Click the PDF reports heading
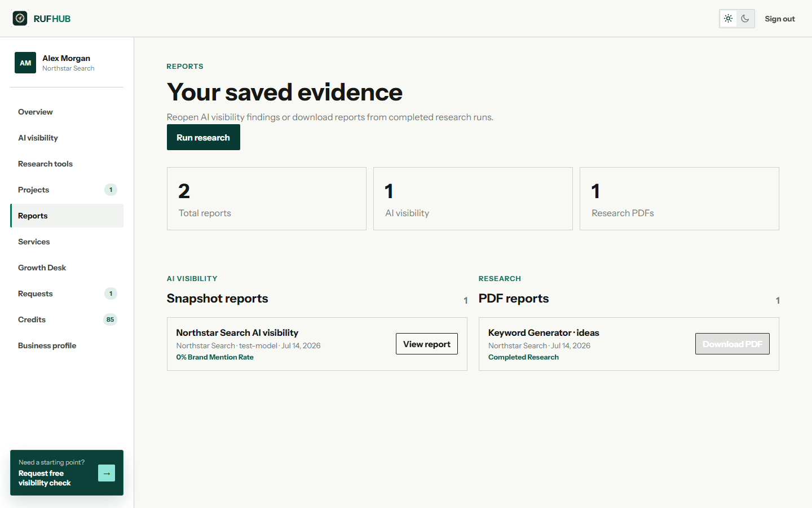Viewport: 812px width, 508px height. (514, 298)
